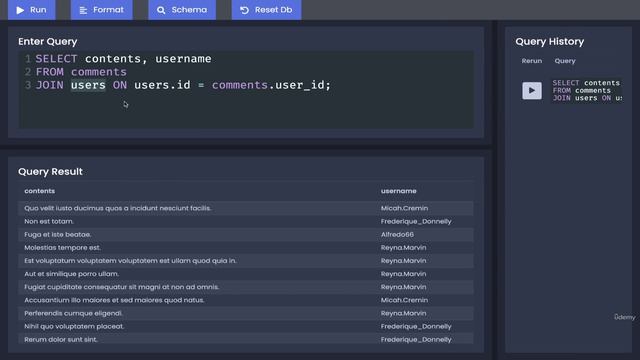This screenshot has width=640, height=360.
Task: Click the 'Query' column label in history
Action: (565, 61)
